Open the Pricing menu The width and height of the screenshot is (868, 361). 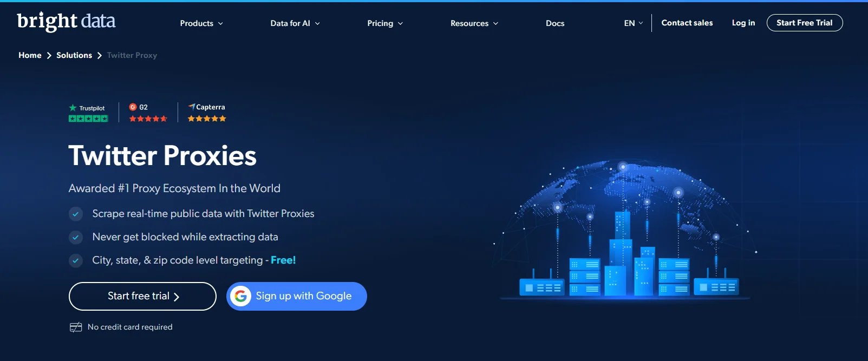pos(385,23)
